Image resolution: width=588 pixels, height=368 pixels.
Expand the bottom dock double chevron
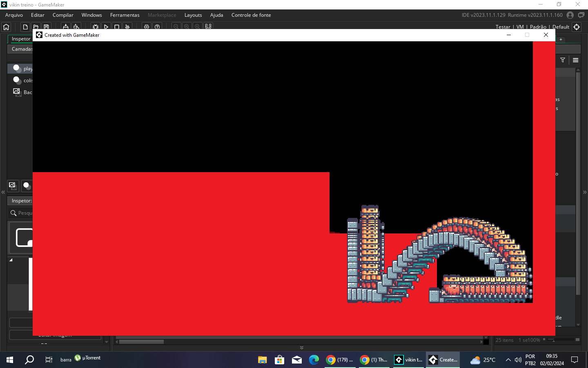pyautogui.click(x=302, y=348)
